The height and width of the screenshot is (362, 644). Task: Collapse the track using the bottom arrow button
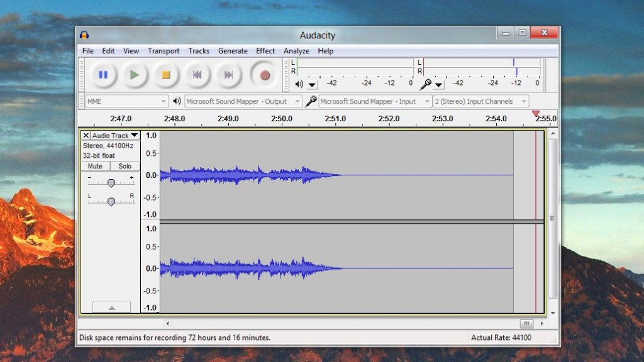click(111, 307)
